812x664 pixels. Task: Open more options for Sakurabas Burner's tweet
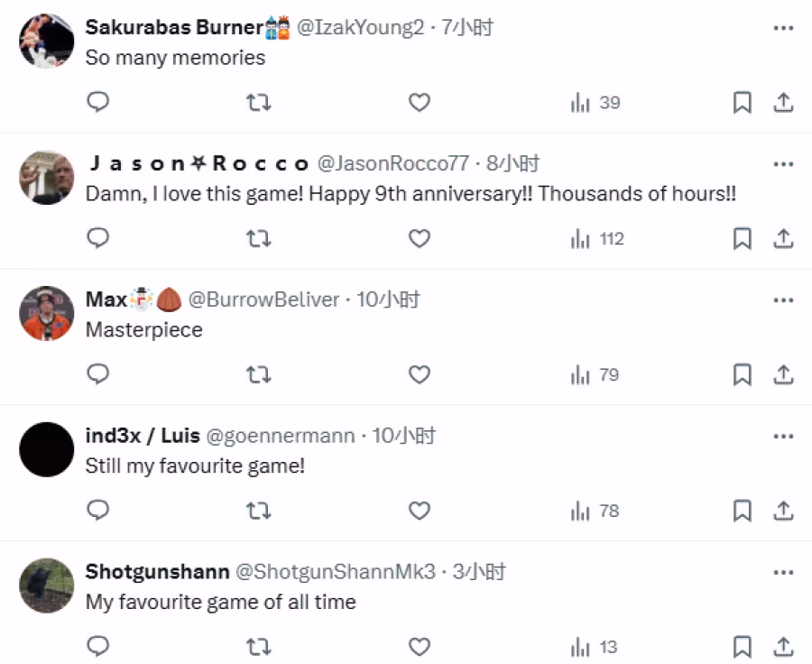[782, 28]
